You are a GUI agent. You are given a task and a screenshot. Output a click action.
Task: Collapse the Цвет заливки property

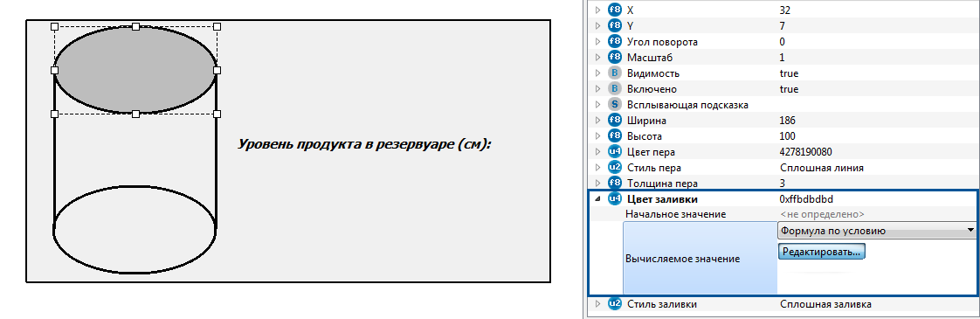pyautogui.click(x=597, y=199)
